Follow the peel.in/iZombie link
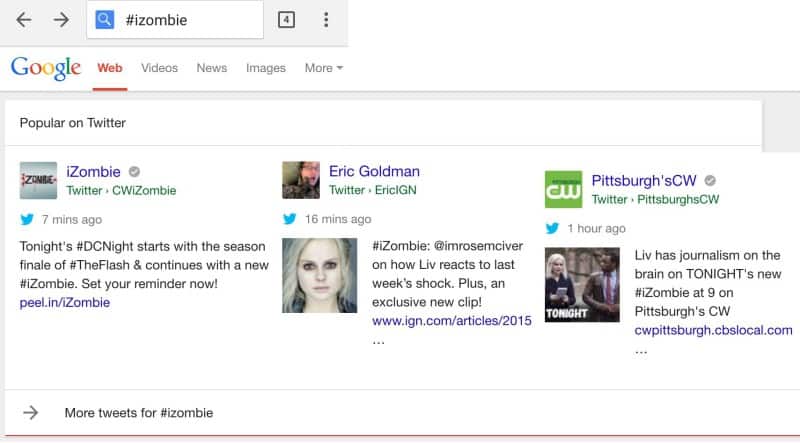Image resolution: width=800 pixels, height=443 pixels. click(65, 303)
